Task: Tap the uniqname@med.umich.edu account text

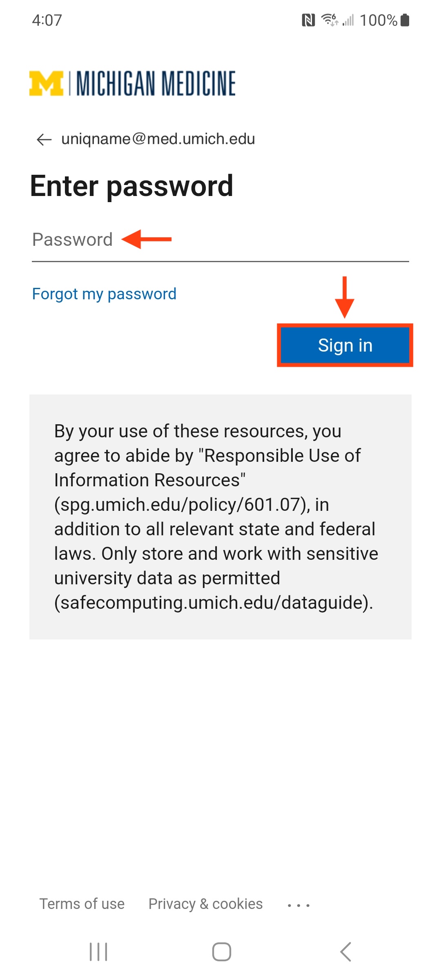Action: [x=158, y=139]
